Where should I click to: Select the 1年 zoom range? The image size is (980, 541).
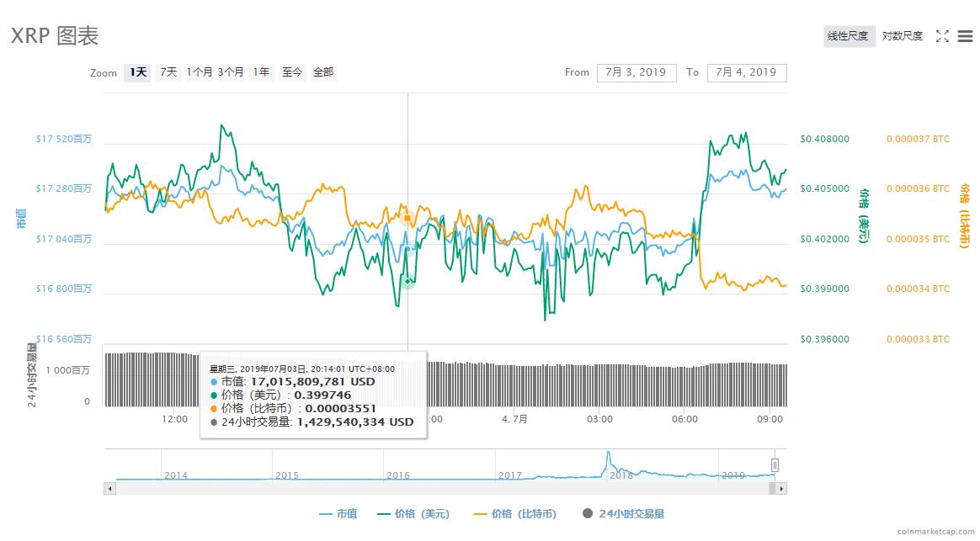click(261, 72)
